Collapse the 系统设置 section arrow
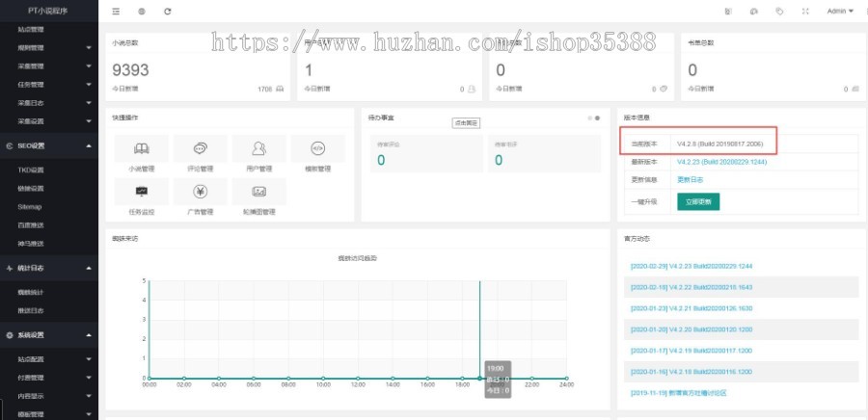868x420 pixels. coord(89,335)
